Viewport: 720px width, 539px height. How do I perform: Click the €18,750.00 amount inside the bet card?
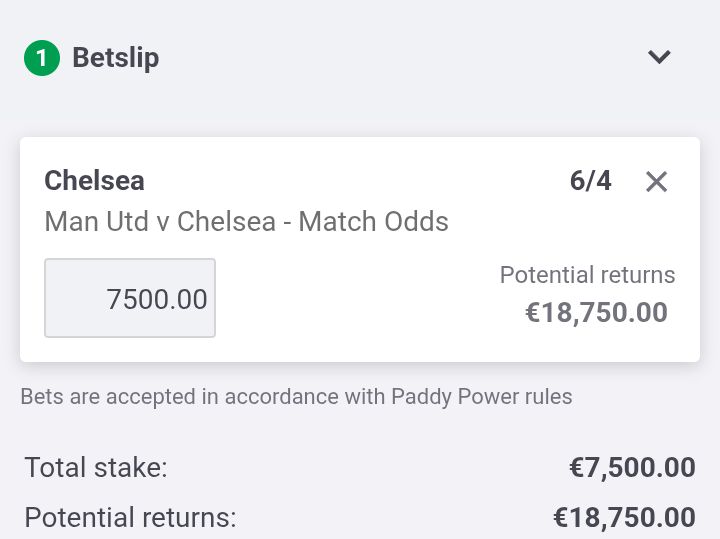click(596, 313)
